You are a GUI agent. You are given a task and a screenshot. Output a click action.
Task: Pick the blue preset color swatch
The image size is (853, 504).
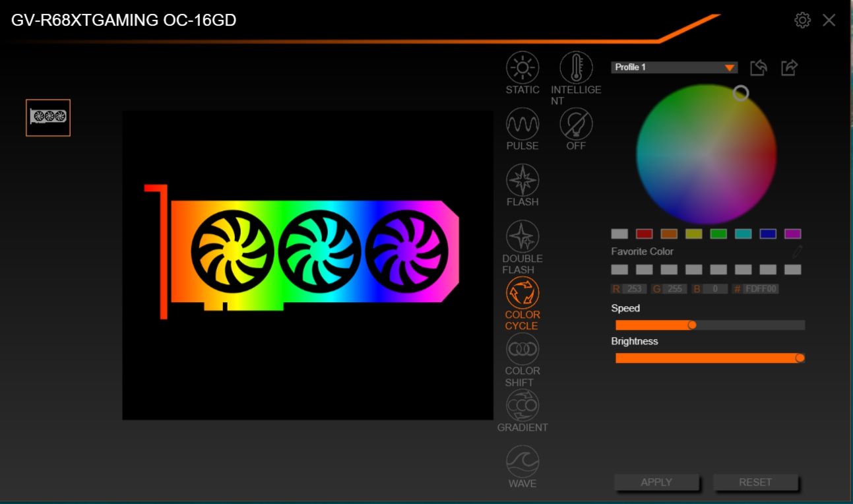click(768, 234)
